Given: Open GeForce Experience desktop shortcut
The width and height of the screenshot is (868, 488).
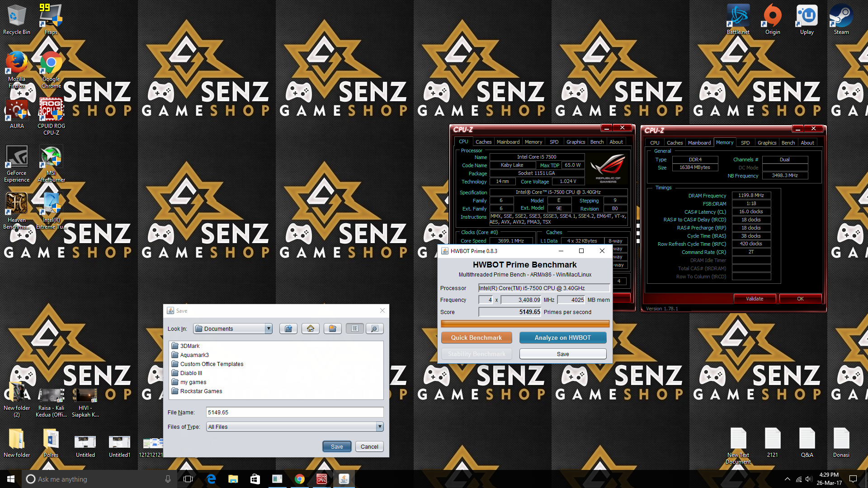Looking at the screenshot, I should 17,164.
